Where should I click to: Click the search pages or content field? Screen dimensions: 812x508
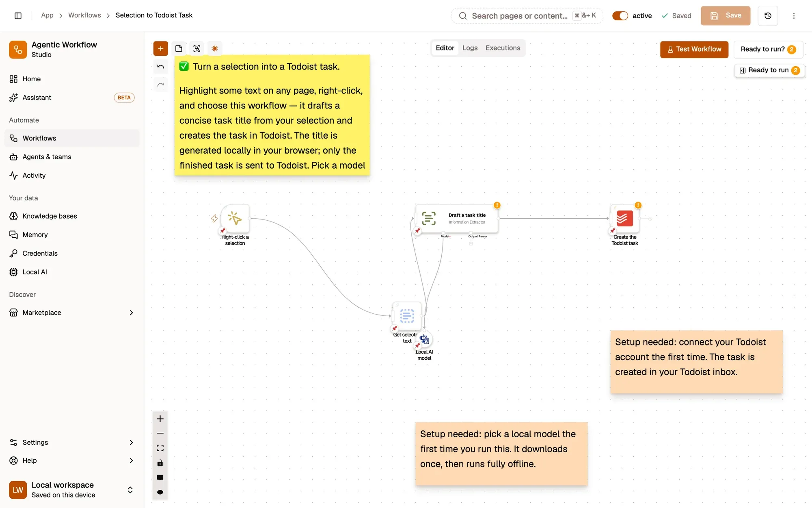[527, 16]
